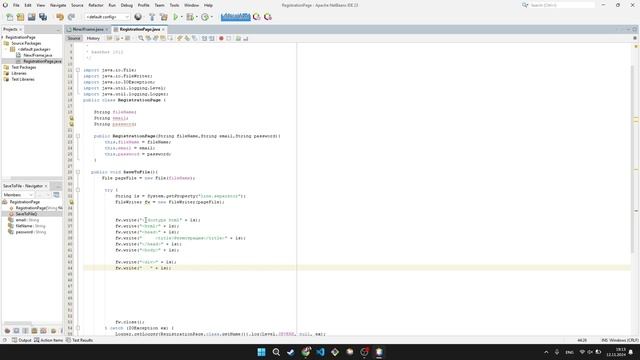Screen dimensions: 640x360
Task: Open the Navigate menu
Action: coord(58,5)
